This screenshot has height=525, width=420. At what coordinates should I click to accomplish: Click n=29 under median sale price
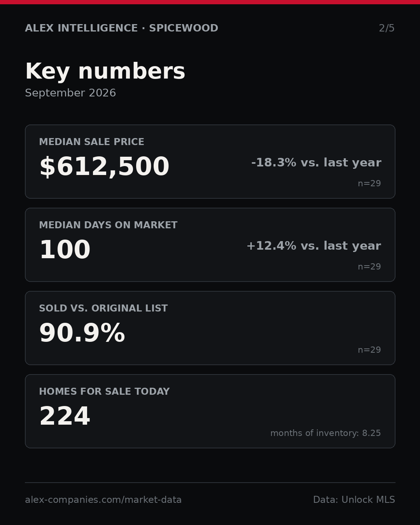click(369, 184)
